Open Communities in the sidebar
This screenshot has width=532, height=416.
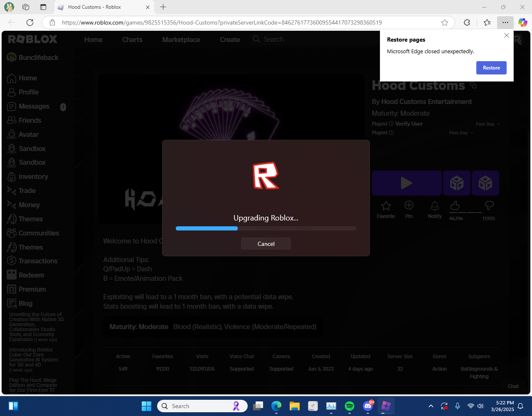[x=33, y=233]
